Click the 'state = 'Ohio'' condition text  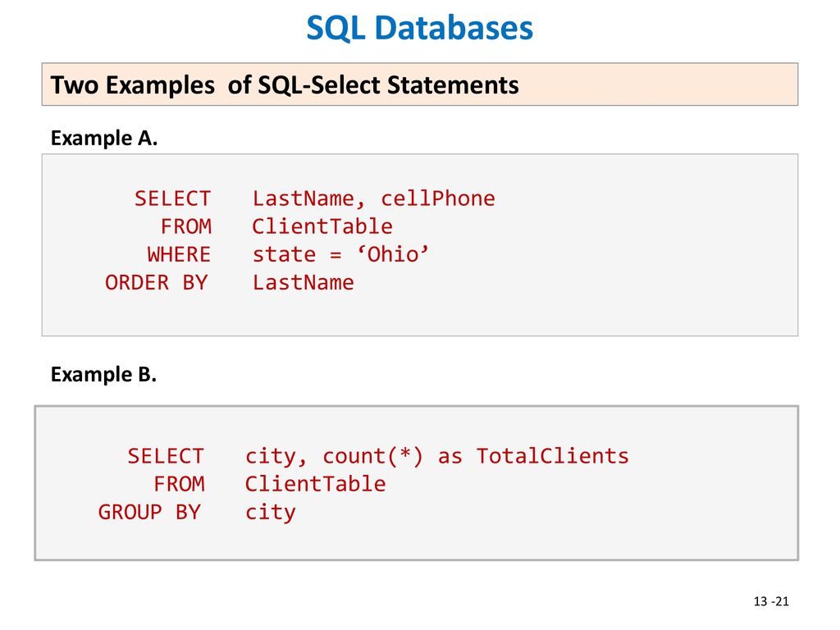coord(340,254)
